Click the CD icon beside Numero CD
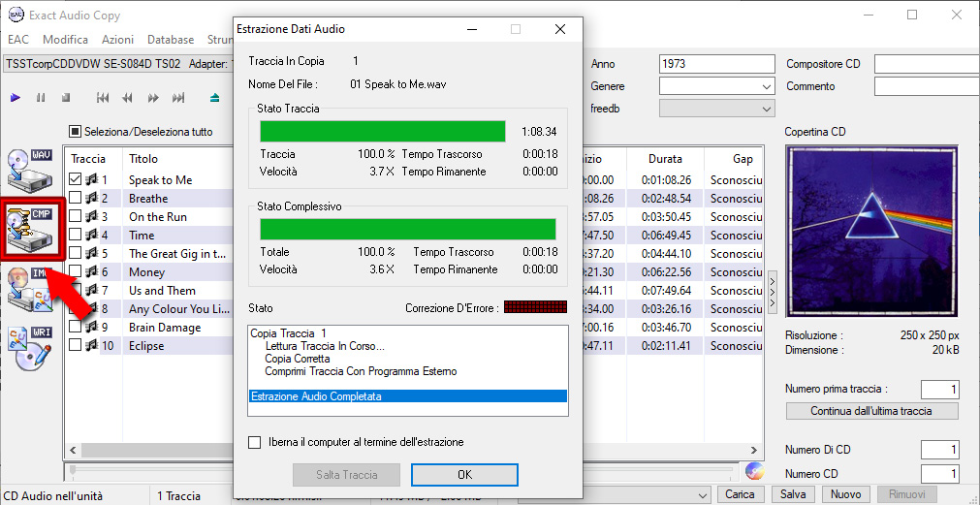The image size is (980, 505). click(755, 471)
